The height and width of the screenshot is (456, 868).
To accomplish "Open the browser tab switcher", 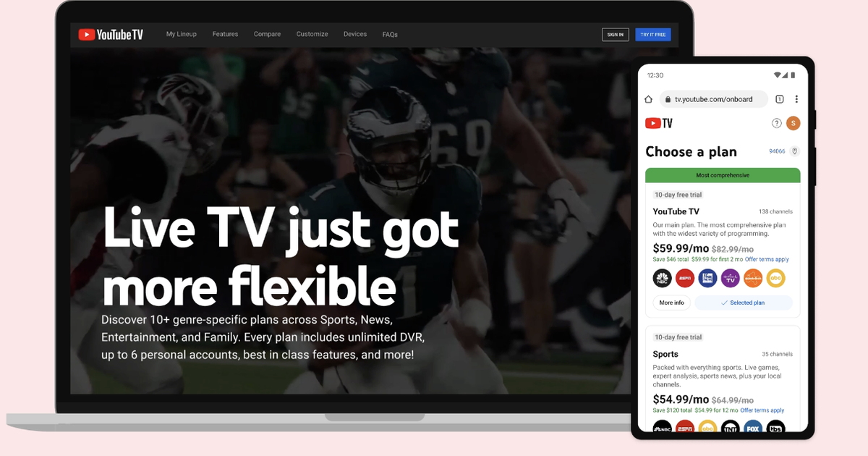I will point(779,98).
